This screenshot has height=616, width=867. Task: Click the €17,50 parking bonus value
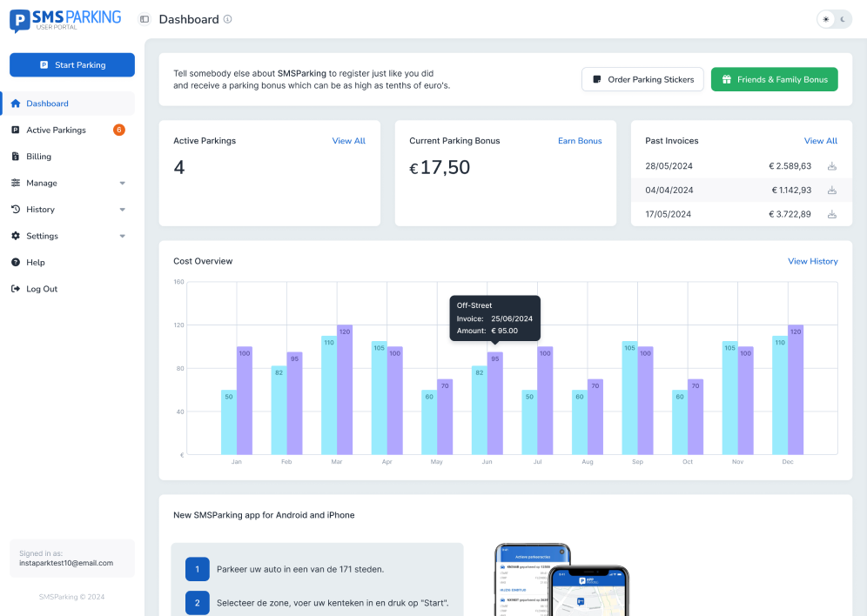point(440,167)
